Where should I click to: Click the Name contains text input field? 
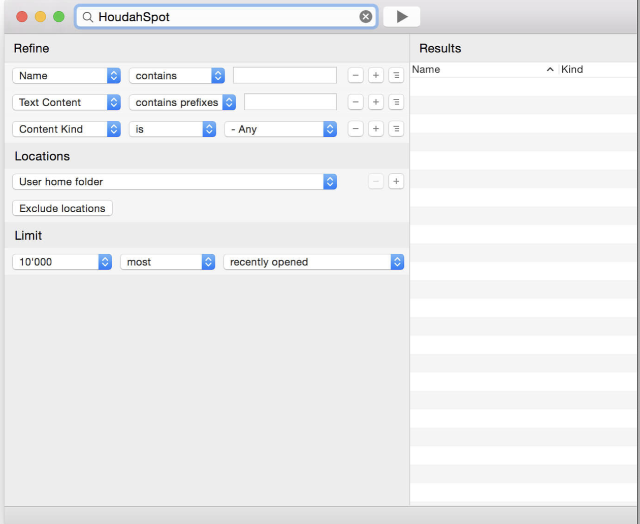pos(285,75)
